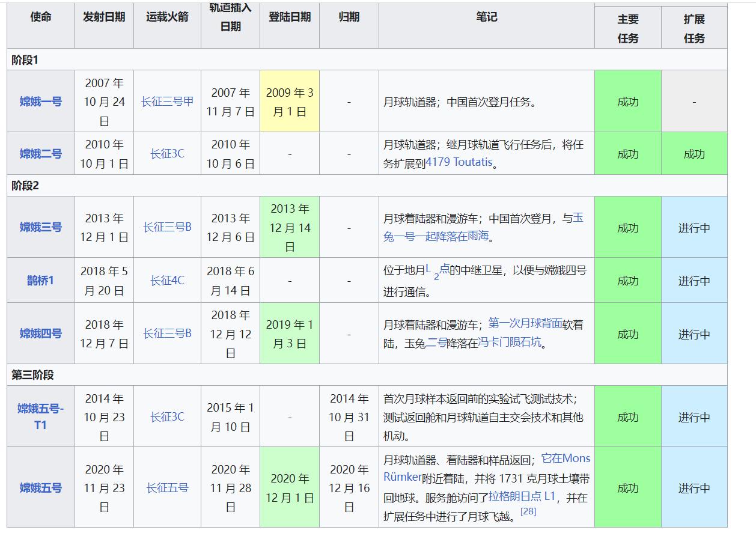The image size is (756, 539).
Task: Click the 冯卡门陨石坑 crater link
Action: (509, 343)
